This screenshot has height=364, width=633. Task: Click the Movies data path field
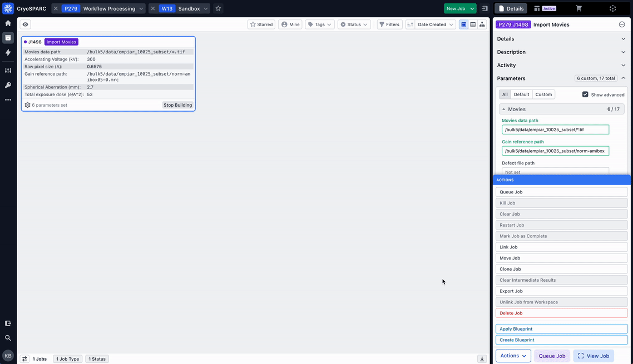[555, 129]
